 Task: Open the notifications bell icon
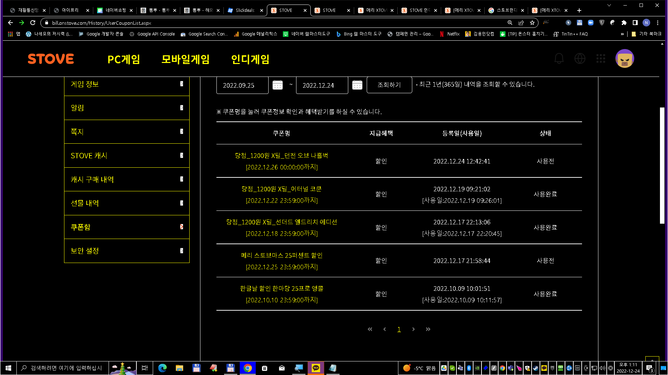pos(559,58)
